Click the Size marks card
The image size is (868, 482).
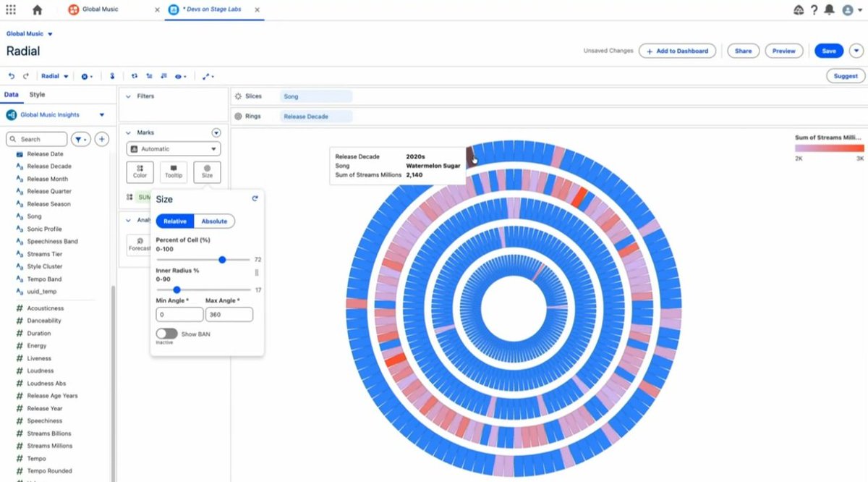point(208,172)
